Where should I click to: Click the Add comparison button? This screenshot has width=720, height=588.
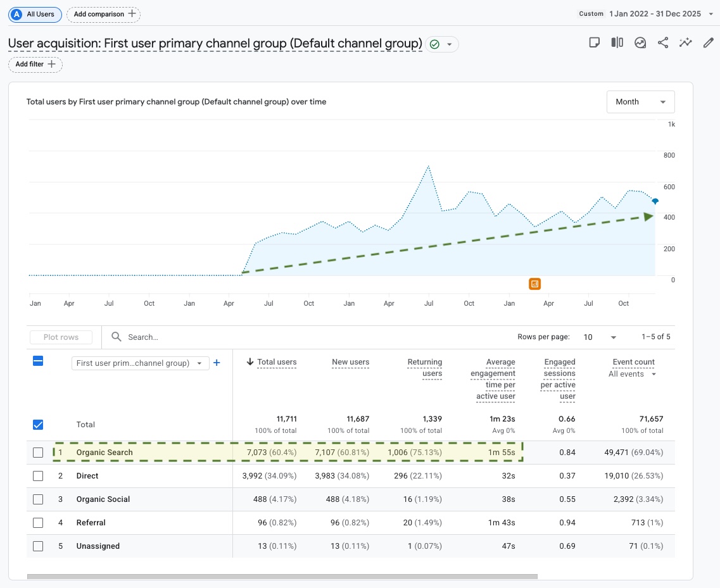click(x=103, y=14)
